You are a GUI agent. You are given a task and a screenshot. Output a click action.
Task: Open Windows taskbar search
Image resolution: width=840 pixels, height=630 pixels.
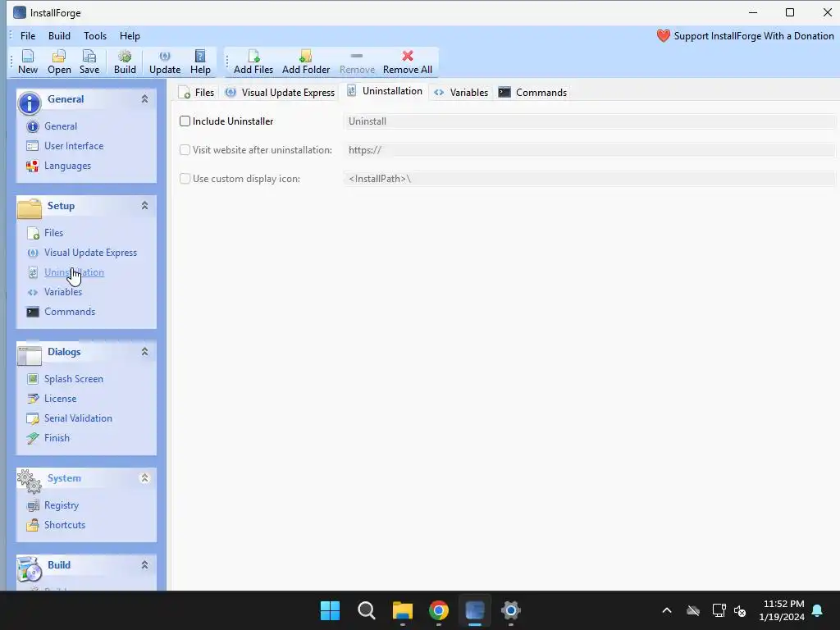pyautogui.click(x=367, y=610)
